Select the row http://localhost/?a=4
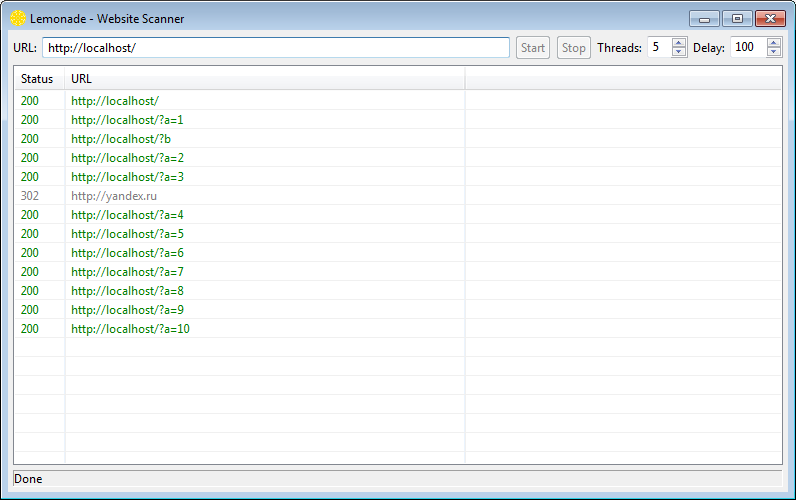Screen dimensions: 796x500 click(x=397, y=215)
